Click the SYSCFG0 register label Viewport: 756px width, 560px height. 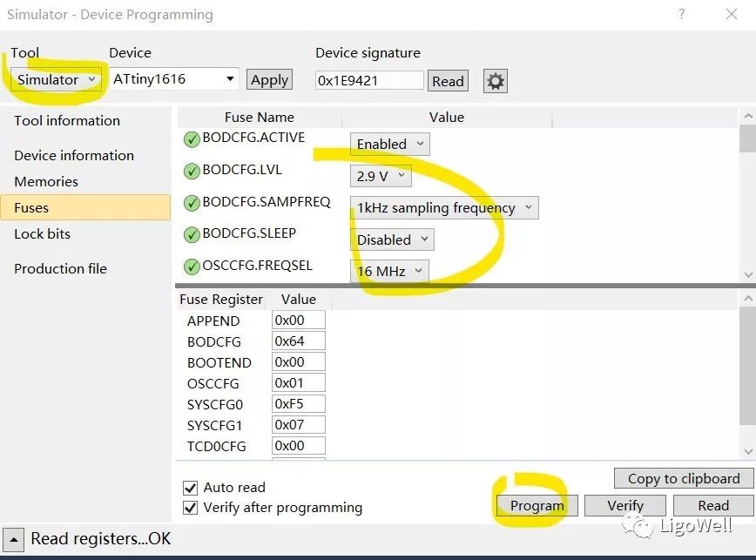215,405
